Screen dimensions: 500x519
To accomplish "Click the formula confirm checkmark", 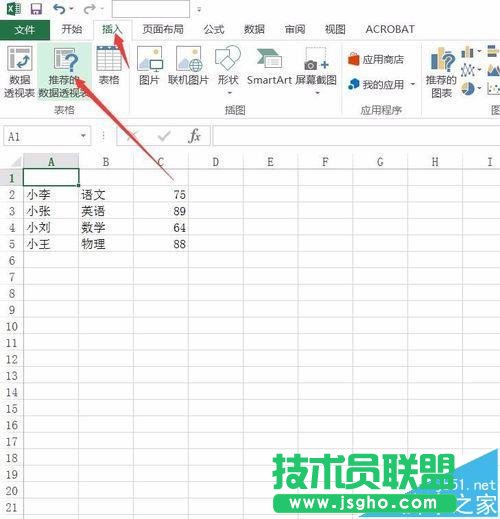I will (164, 136).
